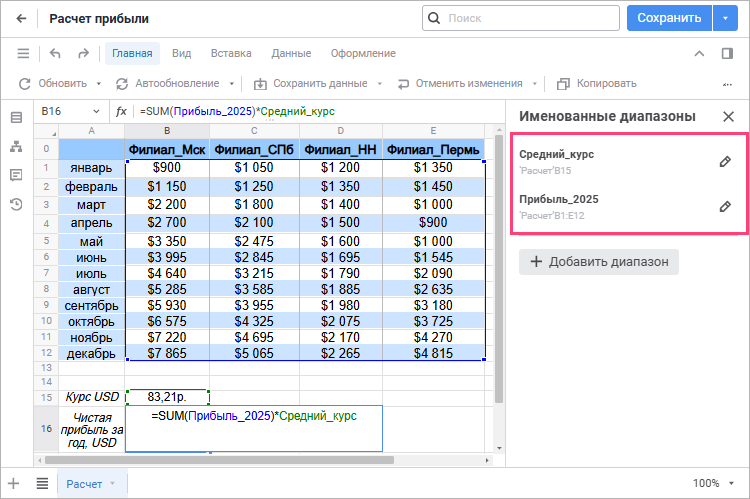Click into the formula bar text
Viewport: 750px width, 499px height.
pos(237,111)
